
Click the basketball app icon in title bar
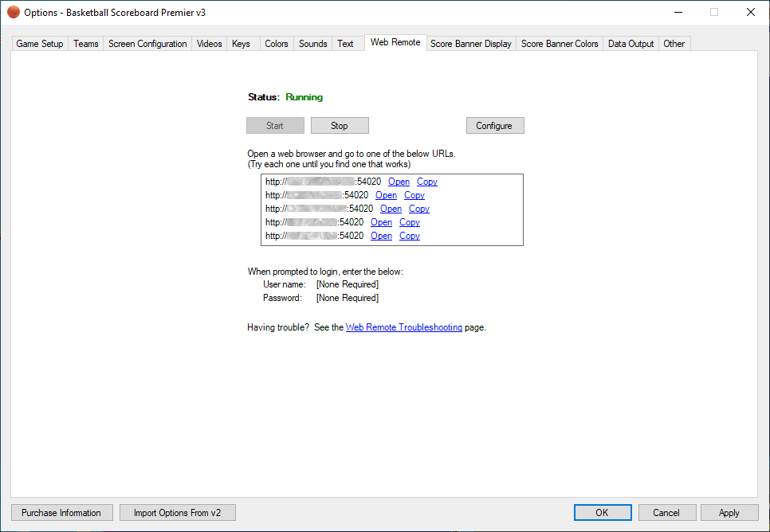point(13,12)
